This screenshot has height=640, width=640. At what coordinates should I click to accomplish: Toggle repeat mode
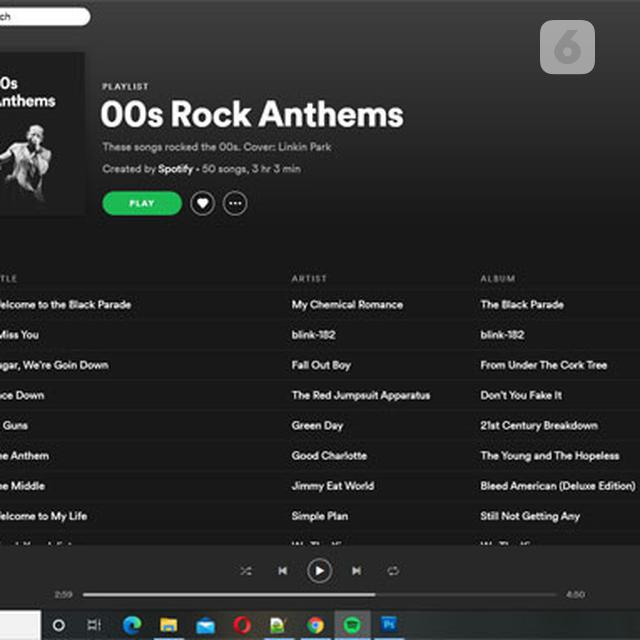pos(393,571)
